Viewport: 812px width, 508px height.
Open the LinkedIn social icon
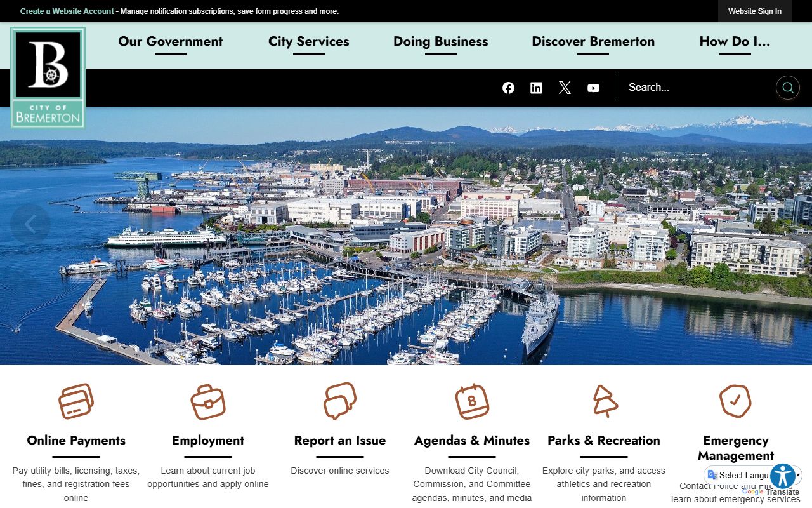click(x=536, y=88)
